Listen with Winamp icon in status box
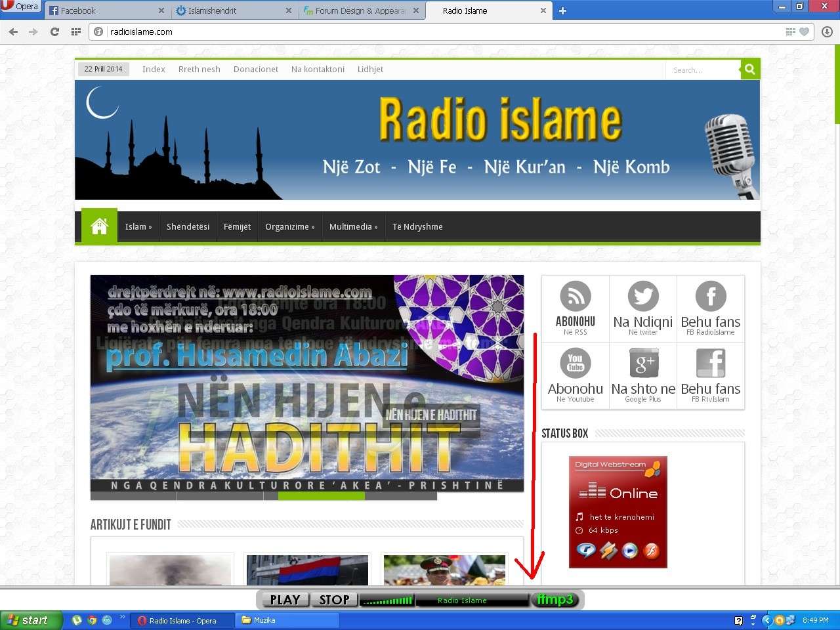Image resolution: width=840 pixels, height=630 pixels. point(608,551)
